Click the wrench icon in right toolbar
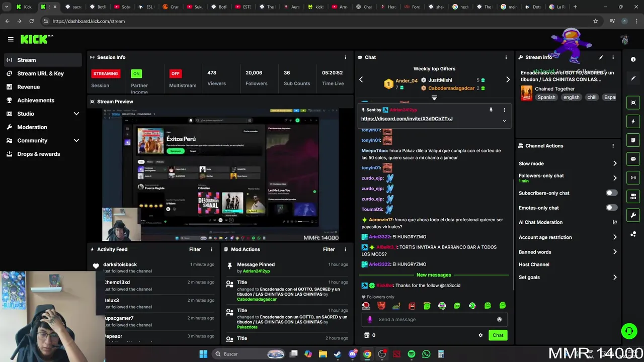This screenshot has width=644, height=362. [x=633, y=215]
